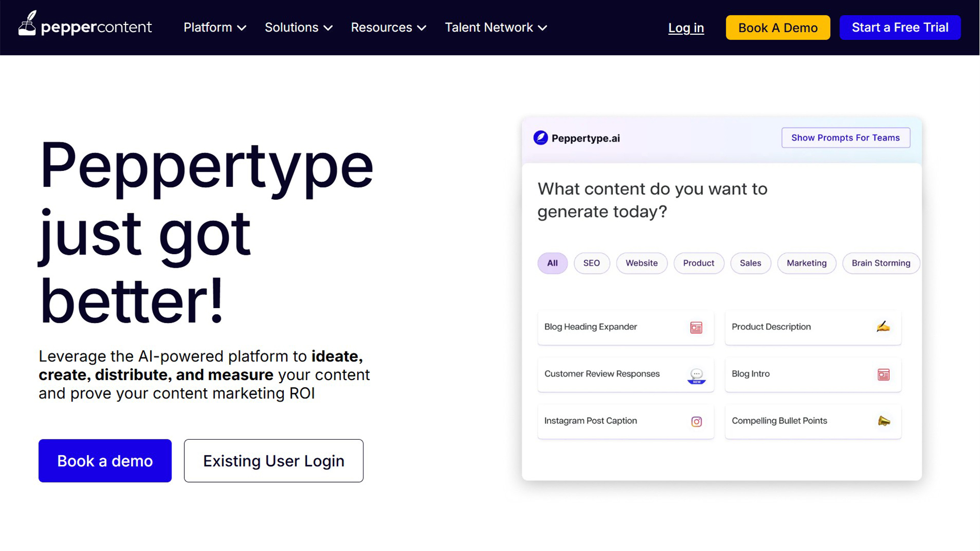Viewport: 980px width, 551px height.
Task: Click the Pepper Content logo icon
Action: [x=27, y=23]
